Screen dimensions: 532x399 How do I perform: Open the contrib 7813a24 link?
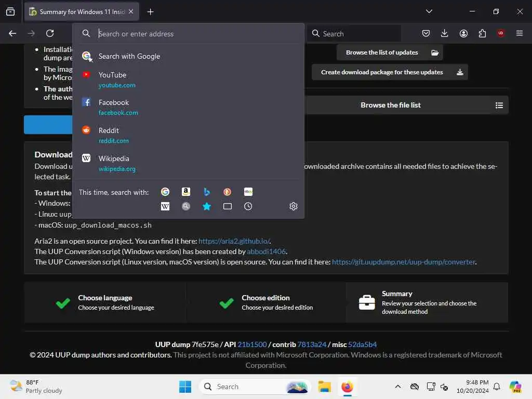point(312,344)
